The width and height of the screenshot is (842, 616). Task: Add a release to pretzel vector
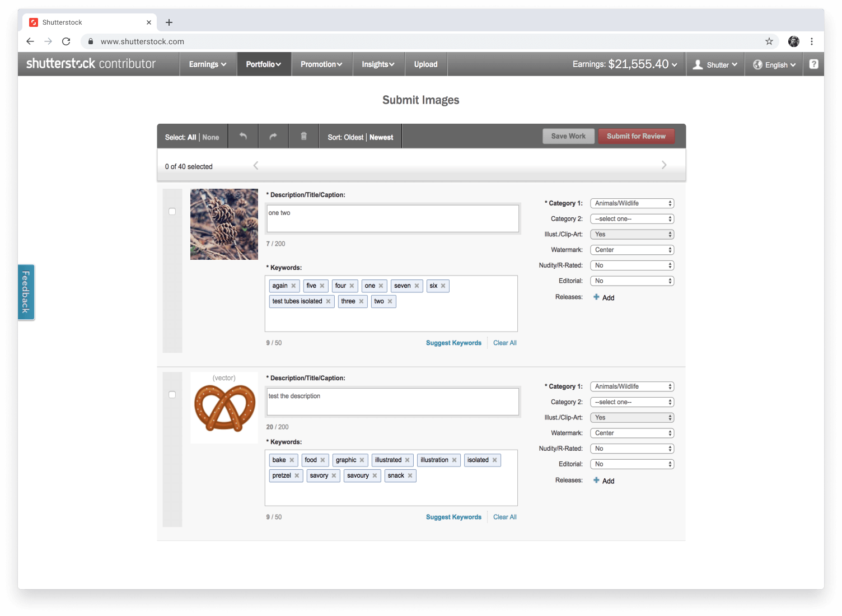pos(604,480)
